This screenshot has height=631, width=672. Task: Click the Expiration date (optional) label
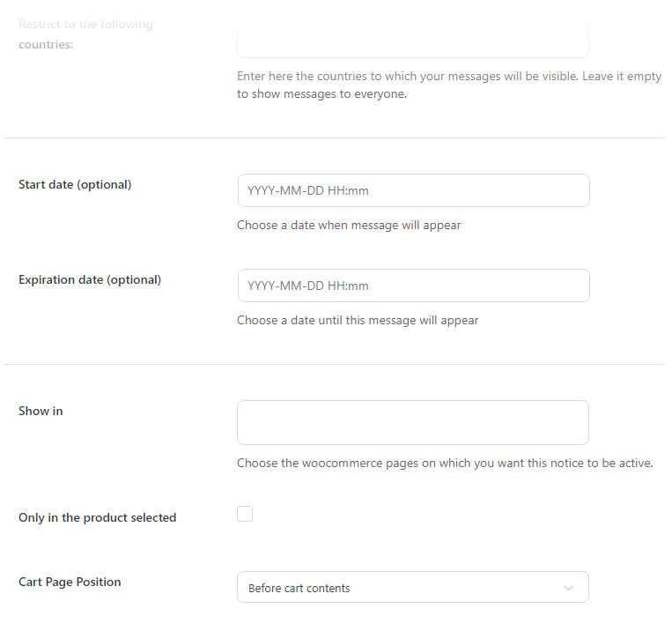pyautogui.click(x=90, y=280)
